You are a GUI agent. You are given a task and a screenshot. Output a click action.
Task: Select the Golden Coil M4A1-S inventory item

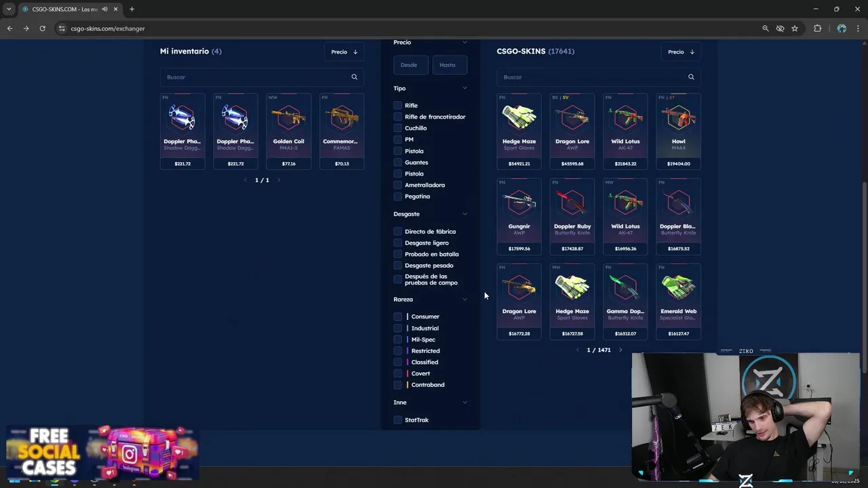[x=288, y=131]
